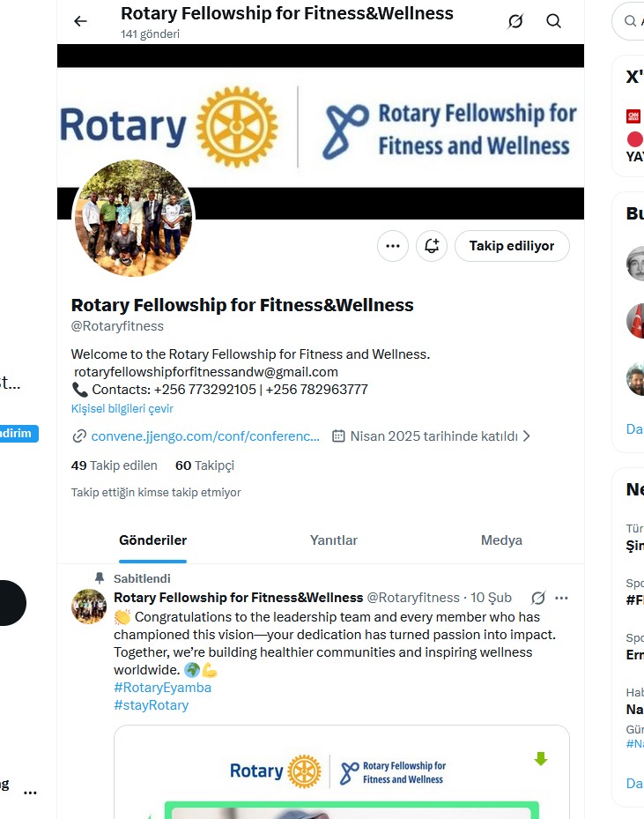Image resolution: width=644 pixels, height=819 pixels.
Task: Click the #stayRotary hashtag
Action: coord(151,705)
